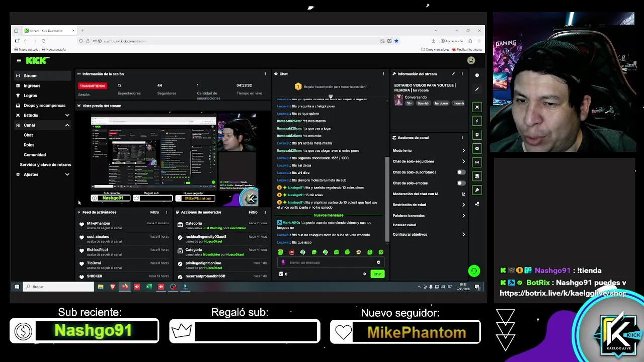Enable Chat de solo-emotes toggle
644x362 pixels.
tap(460, 183)
